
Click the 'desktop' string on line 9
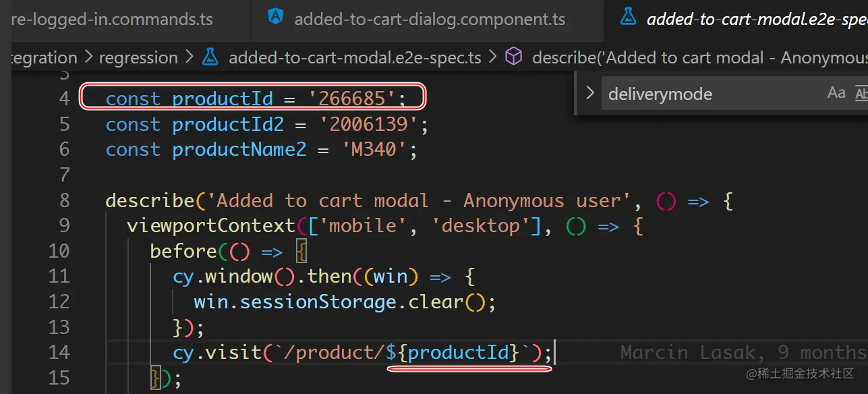coord(481,225)
